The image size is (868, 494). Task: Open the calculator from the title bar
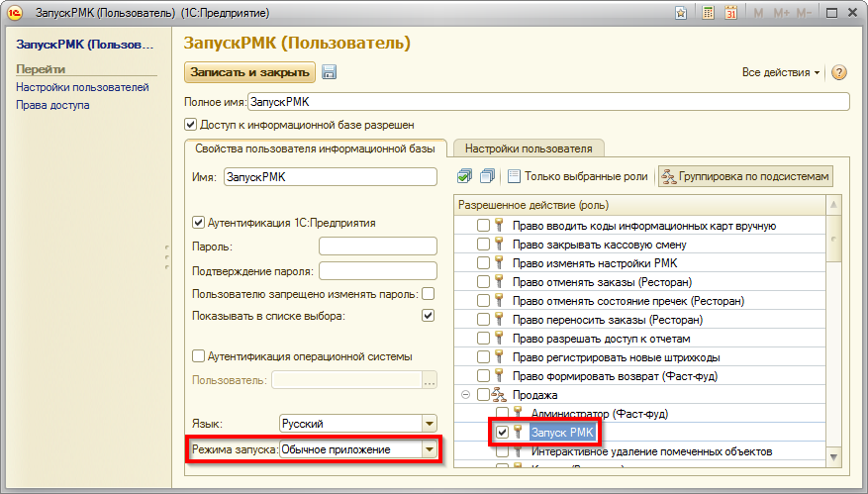tap(709, 14)
